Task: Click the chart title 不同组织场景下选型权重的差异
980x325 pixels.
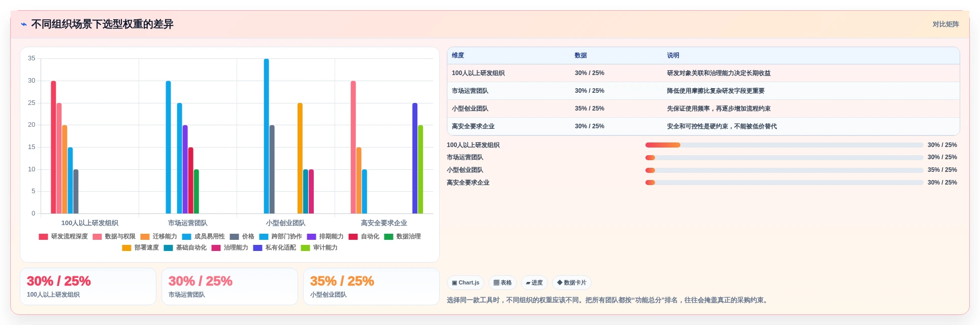Action: pyautogui.click(x=102, y=24)
